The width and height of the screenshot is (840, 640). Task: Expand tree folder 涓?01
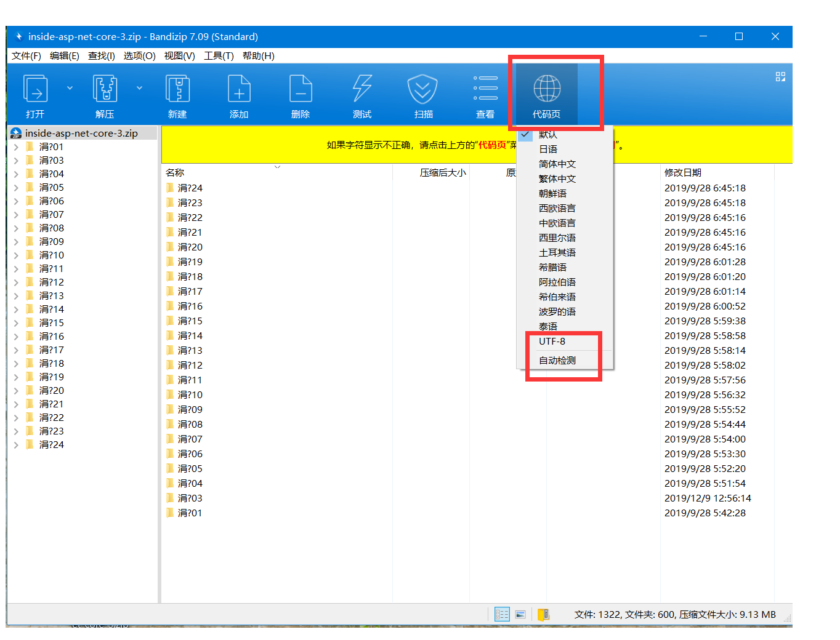point(16,147)
